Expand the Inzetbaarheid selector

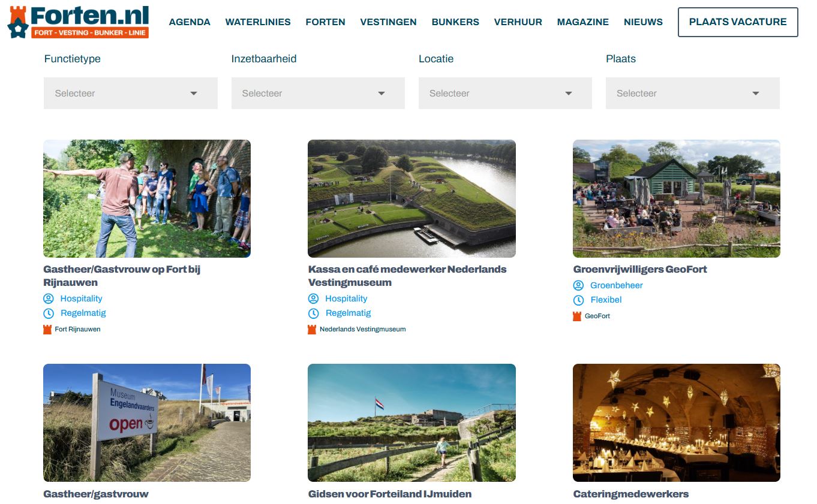[318, 93]
